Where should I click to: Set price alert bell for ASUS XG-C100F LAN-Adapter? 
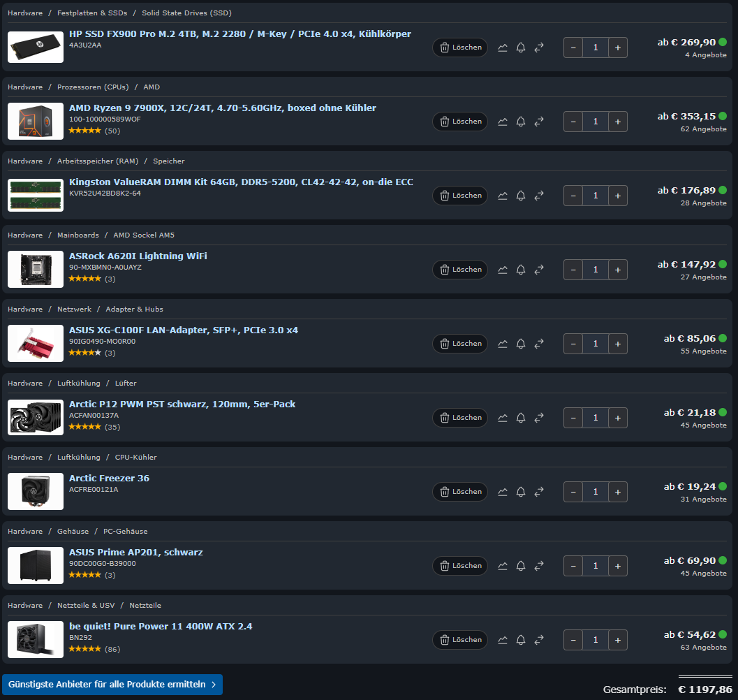click(x=521, y=344)
